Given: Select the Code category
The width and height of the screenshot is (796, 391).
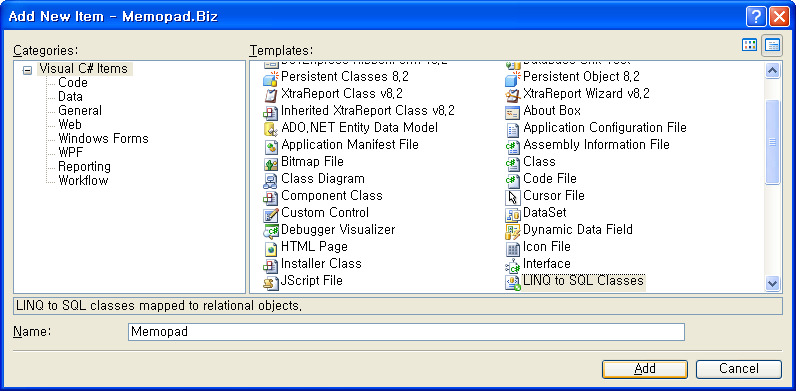Looking at the screenshot, I should tap(73, 82).
